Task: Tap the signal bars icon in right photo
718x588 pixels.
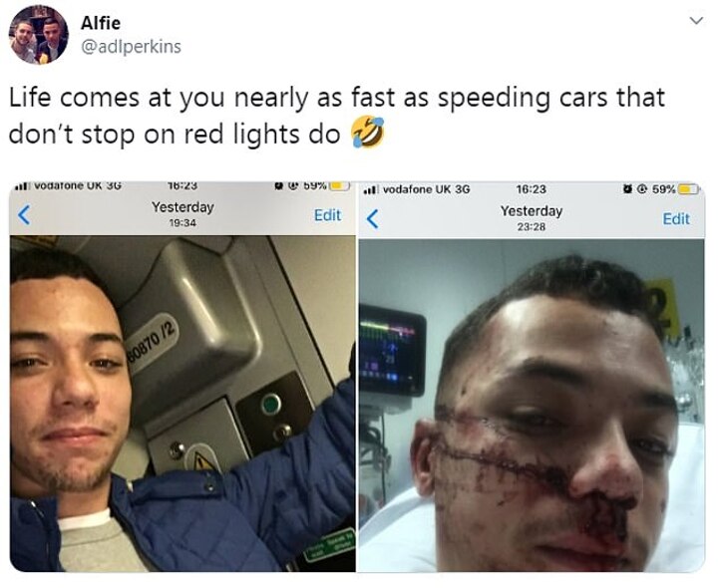Action: pyautogui.click(x=370, y=189)
